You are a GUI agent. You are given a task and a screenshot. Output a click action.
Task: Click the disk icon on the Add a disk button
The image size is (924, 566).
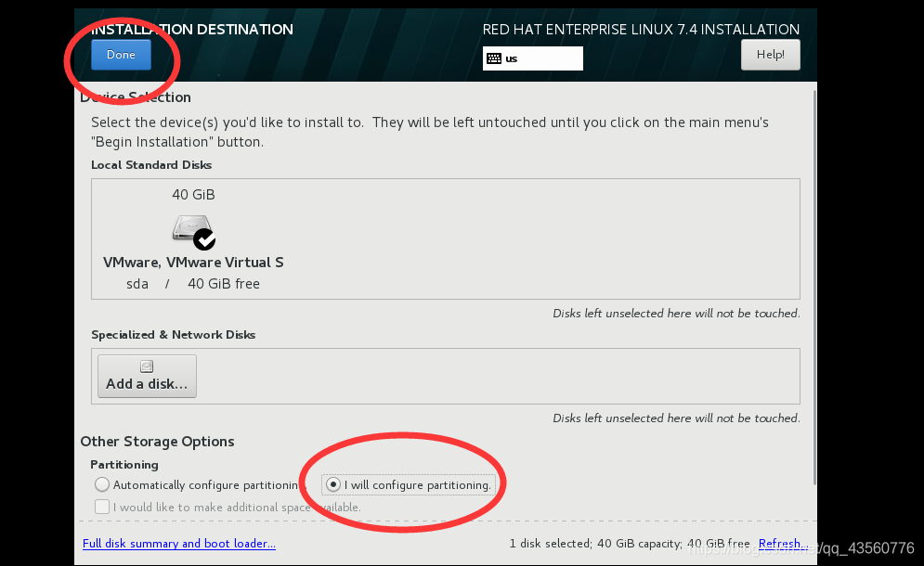point(147,367)
